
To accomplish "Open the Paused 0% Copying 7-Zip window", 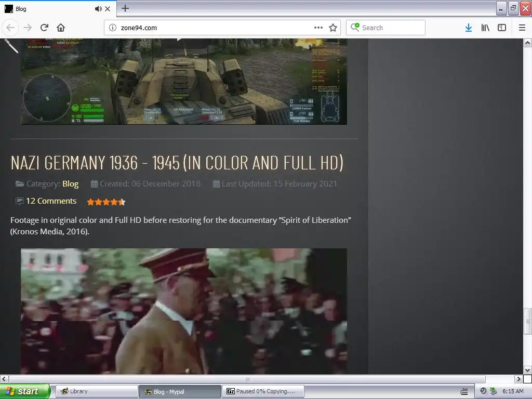I will pyautogui.click(x=263, y=391).
